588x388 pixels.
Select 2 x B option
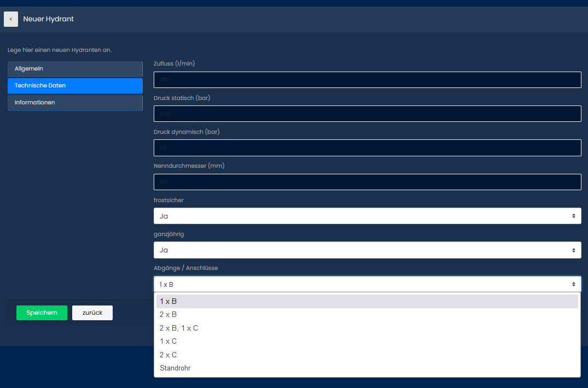click(368, 315)
